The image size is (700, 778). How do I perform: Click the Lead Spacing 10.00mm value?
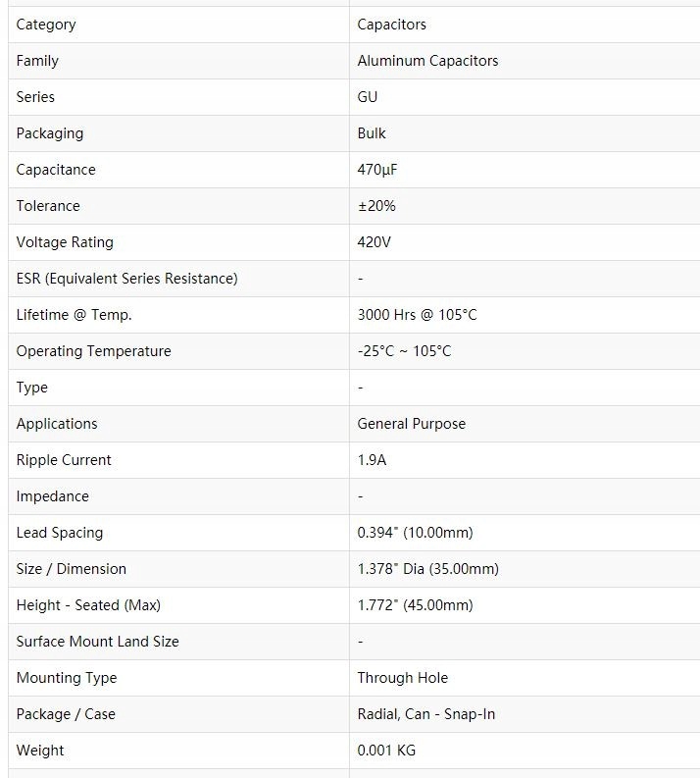[x=415, y=533]
